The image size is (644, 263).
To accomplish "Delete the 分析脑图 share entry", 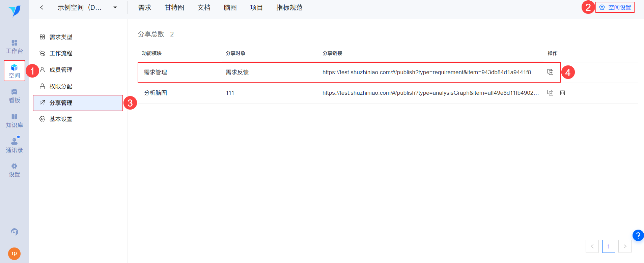I will (562, 93).
